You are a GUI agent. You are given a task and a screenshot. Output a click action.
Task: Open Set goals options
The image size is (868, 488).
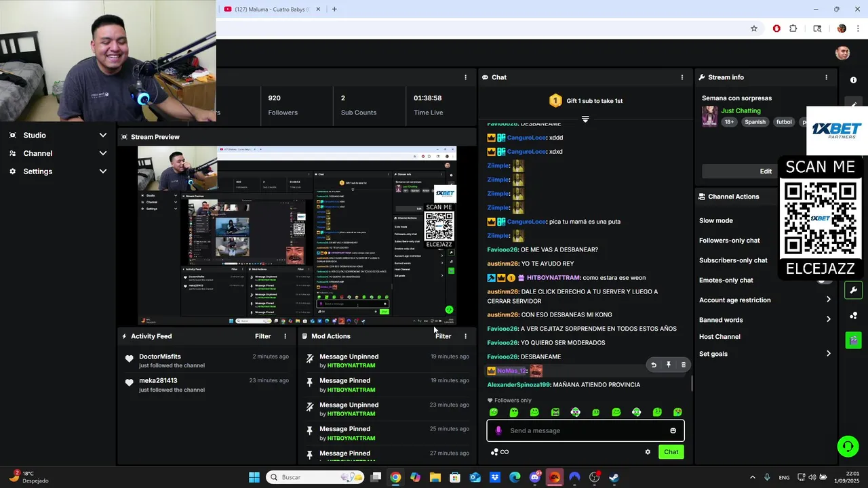pyautogui.click(x=765, y=354)
